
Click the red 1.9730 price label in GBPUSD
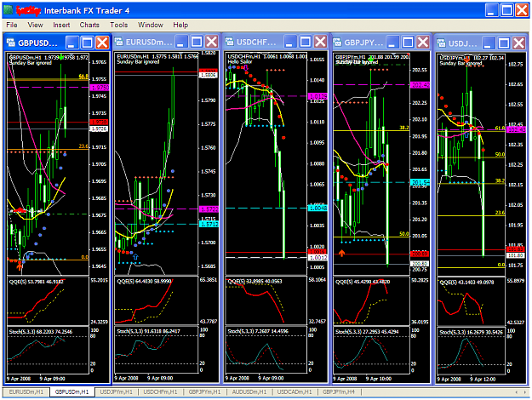click(x=99, y=122)
